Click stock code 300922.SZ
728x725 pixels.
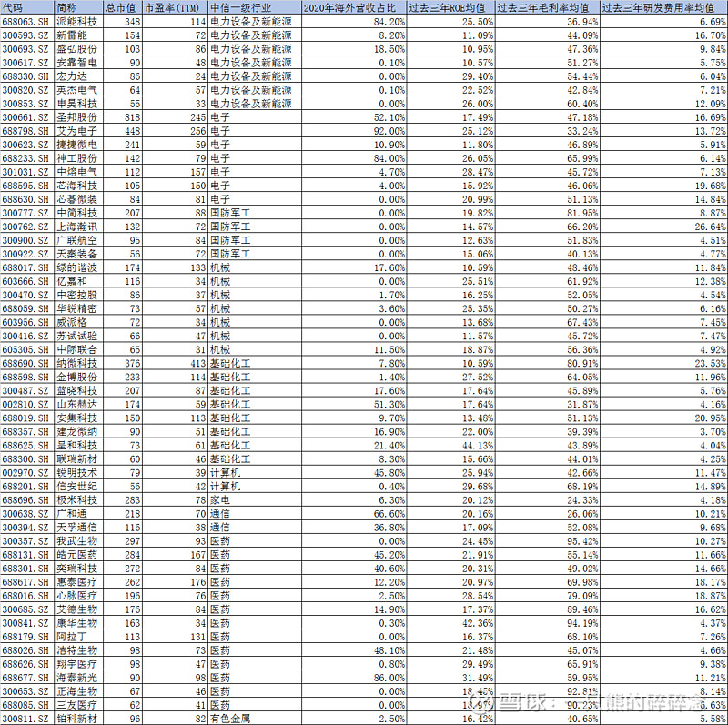point(25,254)
